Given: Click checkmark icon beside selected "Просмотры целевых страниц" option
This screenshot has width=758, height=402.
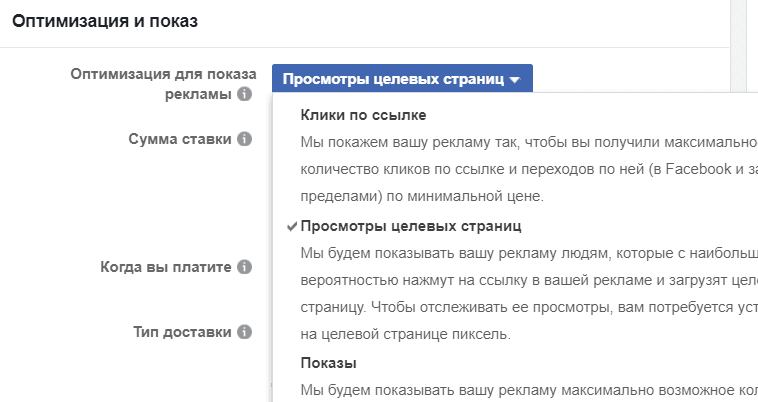Looking at the screenshot, I should click(291, 226).
